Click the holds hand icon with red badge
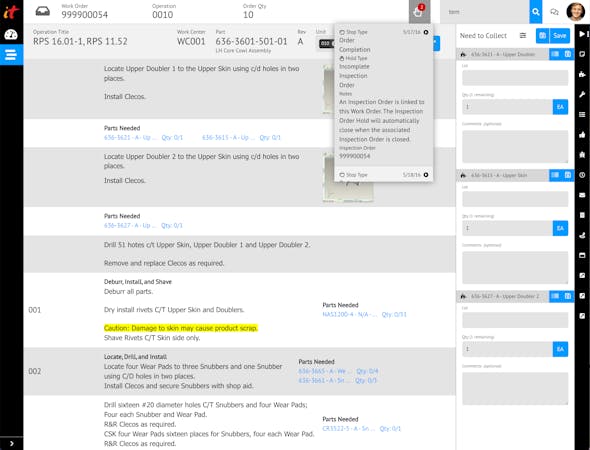This screenshot has height=450, width=590. pyautogui.click(x=419, y=12)
